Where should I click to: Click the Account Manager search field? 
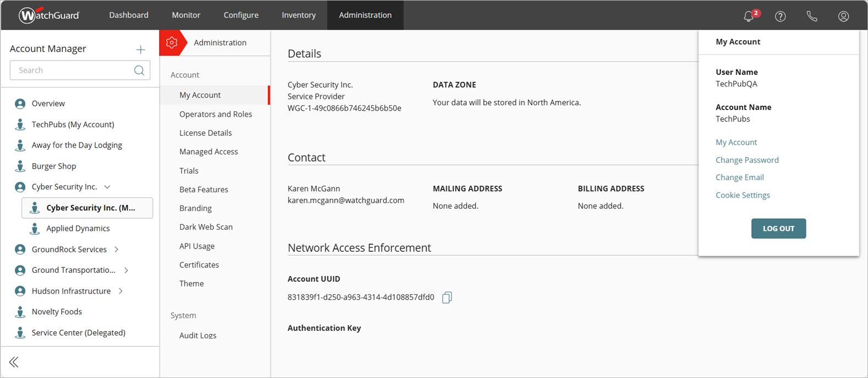pos(74,71)
